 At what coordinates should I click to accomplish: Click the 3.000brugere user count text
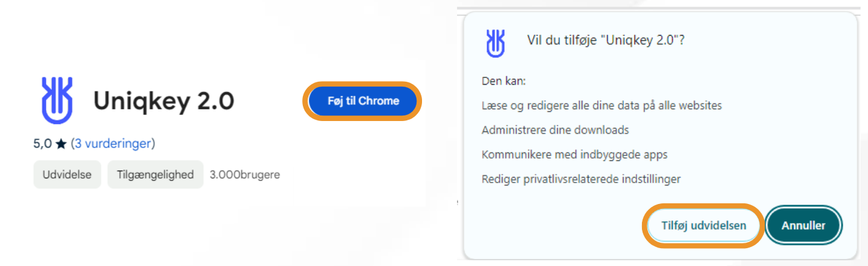(x=244, y=174)
